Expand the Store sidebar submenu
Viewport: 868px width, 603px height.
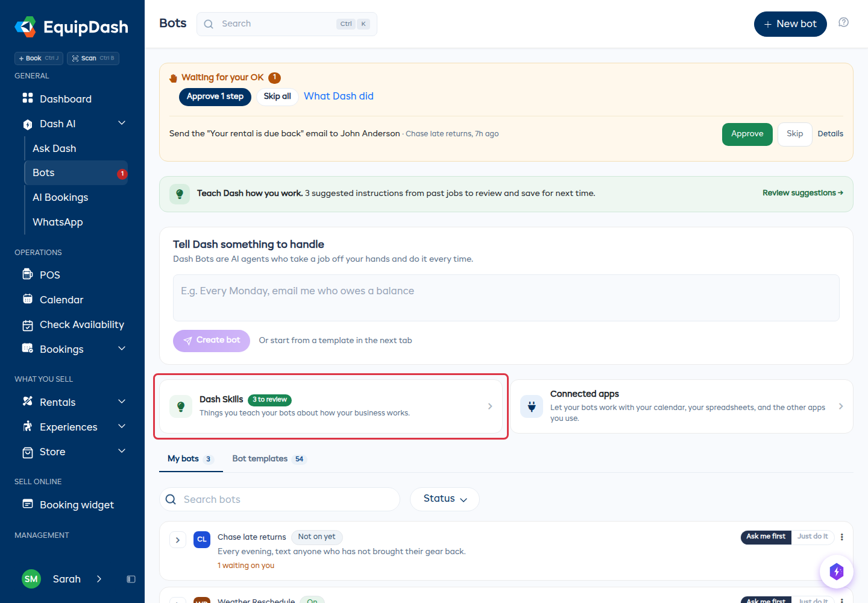pos(122,451)
